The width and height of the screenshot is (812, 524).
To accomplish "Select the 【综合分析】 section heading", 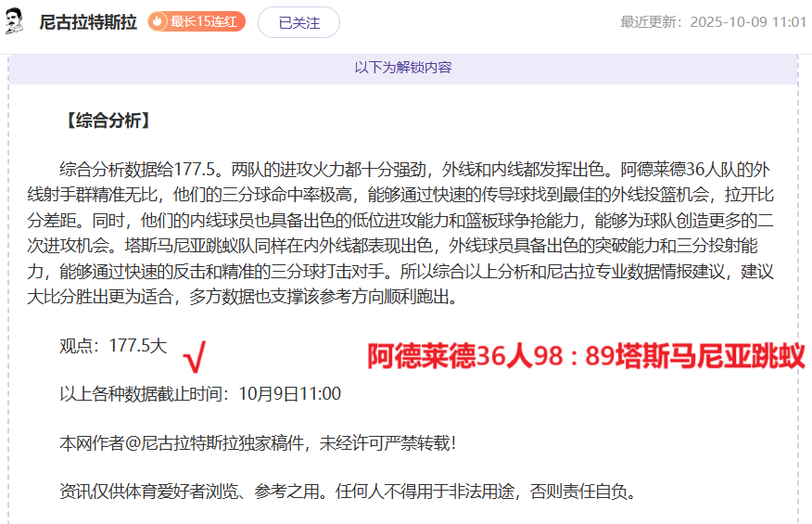I will pos(105,121).
